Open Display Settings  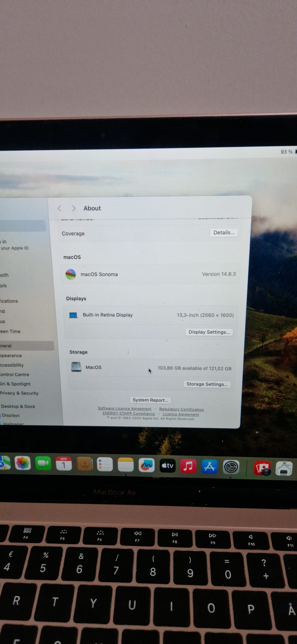point(209,332)
